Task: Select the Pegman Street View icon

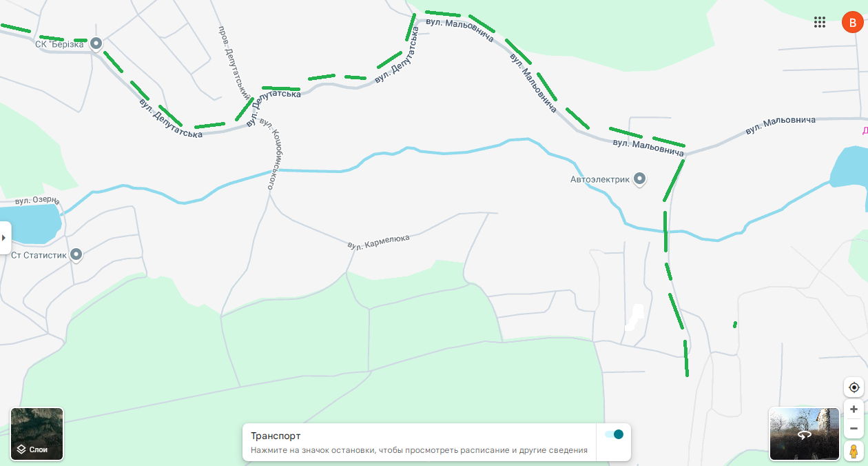Action: point(854,451)
